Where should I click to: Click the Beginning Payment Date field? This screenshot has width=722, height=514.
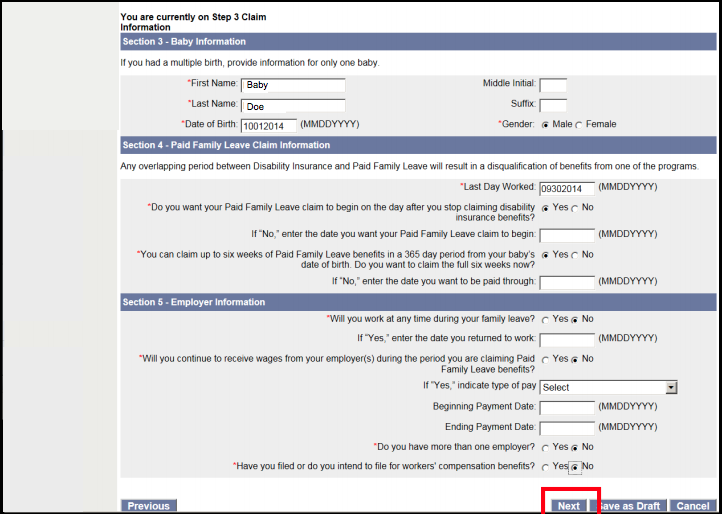pos(567,407)
